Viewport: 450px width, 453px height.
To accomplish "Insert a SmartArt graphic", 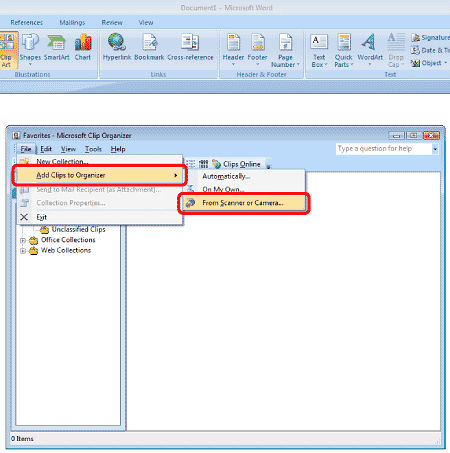I will pos(56,48).
